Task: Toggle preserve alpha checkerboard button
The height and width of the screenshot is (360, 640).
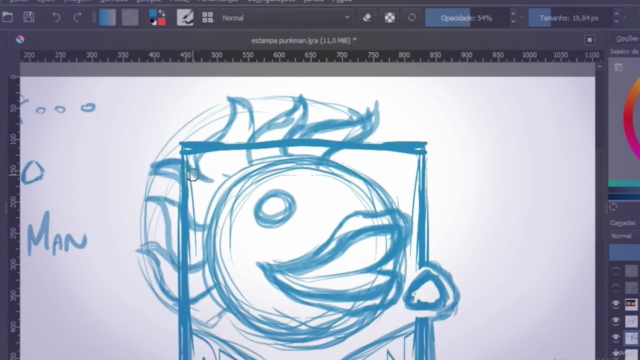Action: (389, 18)
